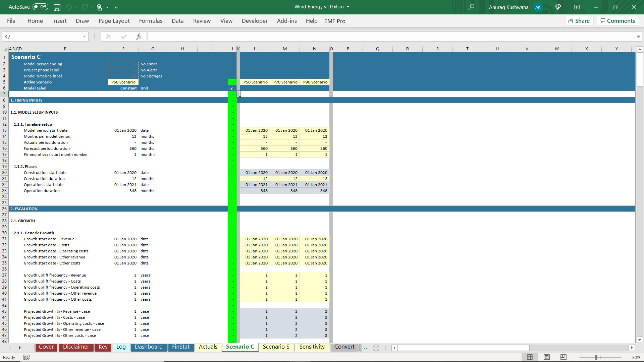
Task: Click the Redo arrow icon
Action: tap(85, 7)
